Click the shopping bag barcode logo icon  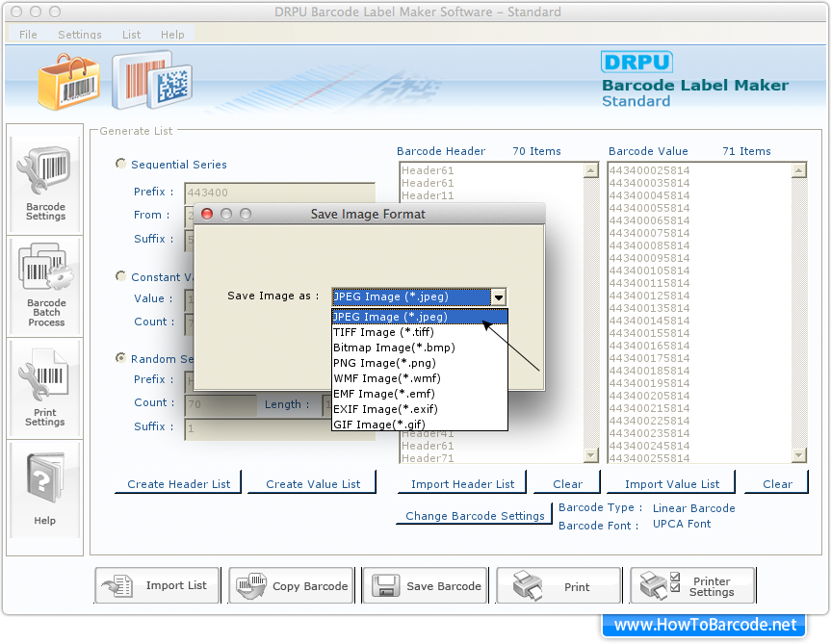point(69,82)
